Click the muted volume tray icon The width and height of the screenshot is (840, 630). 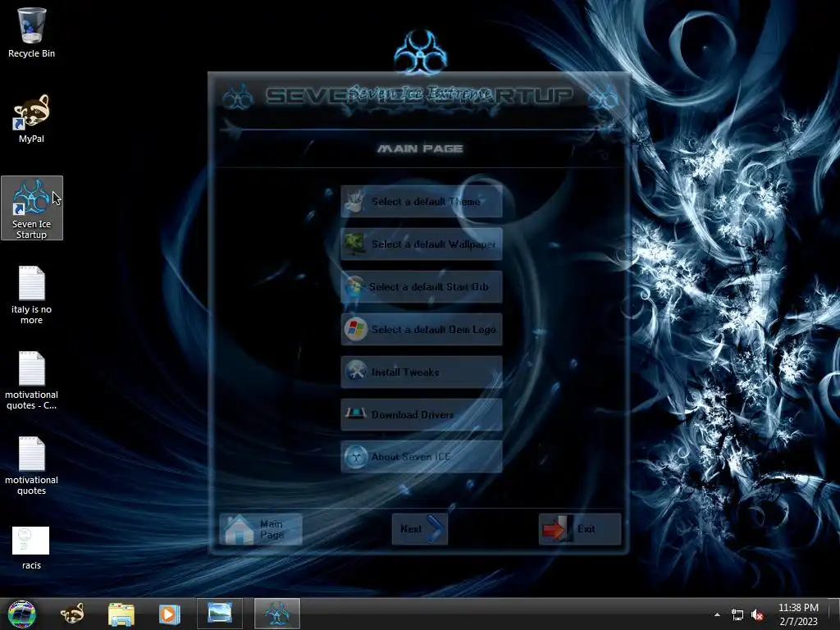[x=757, y=614]
